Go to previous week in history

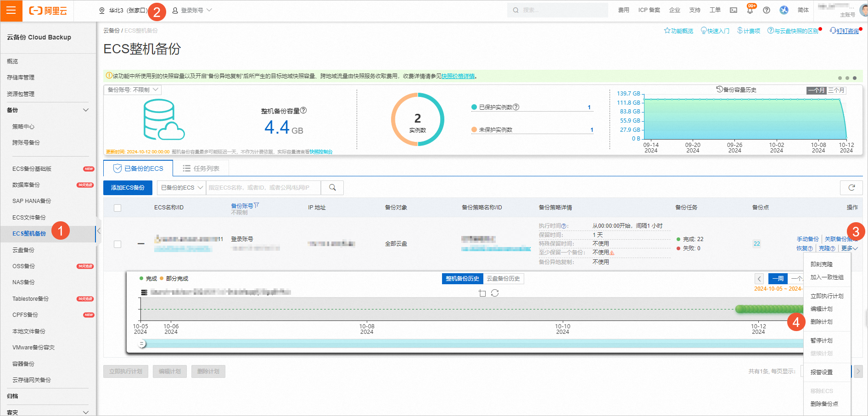tap(759, 279)
